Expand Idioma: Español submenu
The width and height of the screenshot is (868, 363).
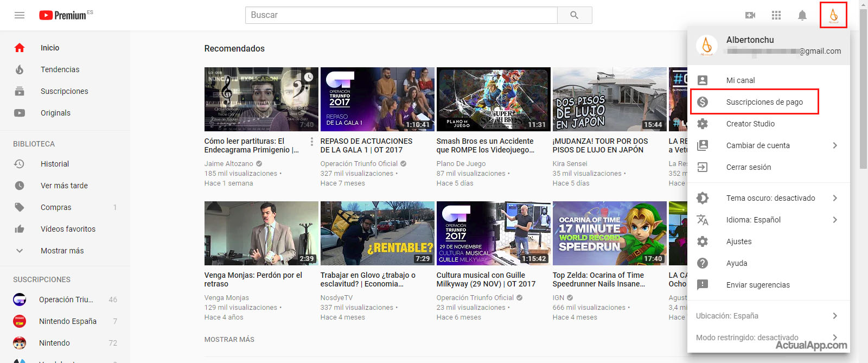(x=769, y=220)
